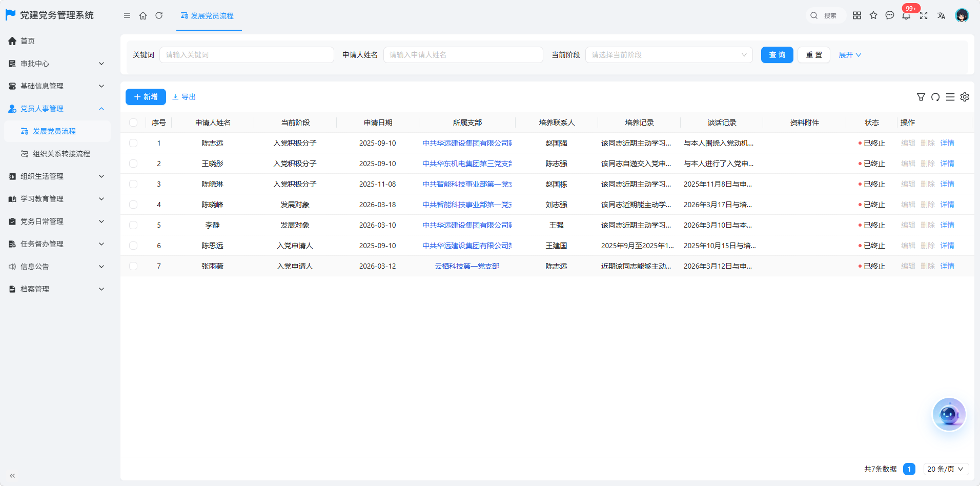
Task: Click the 新增 add button
Action: point(146,97)
